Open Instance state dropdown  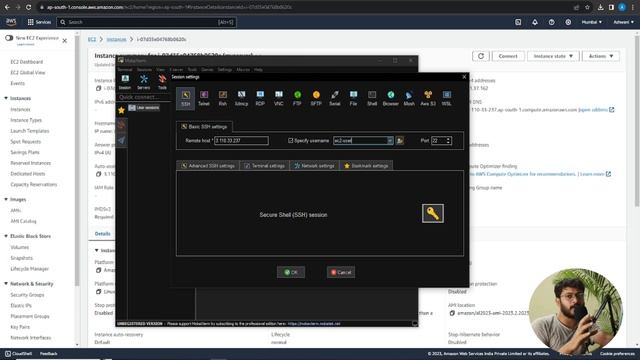[x=553, y=56]
